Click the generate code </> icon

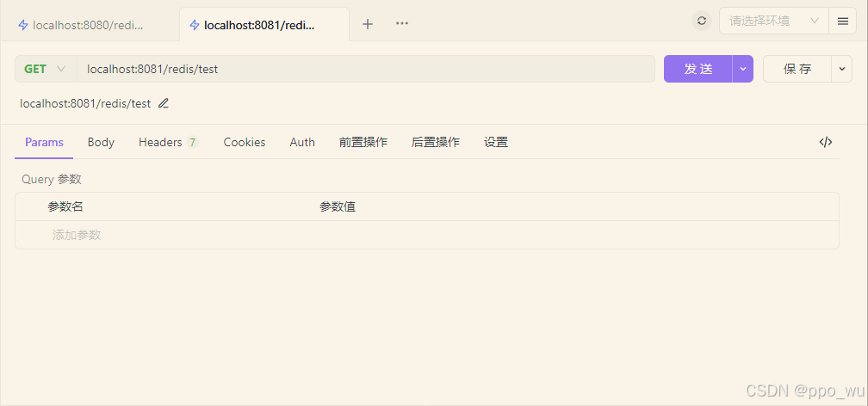[825, 142]
